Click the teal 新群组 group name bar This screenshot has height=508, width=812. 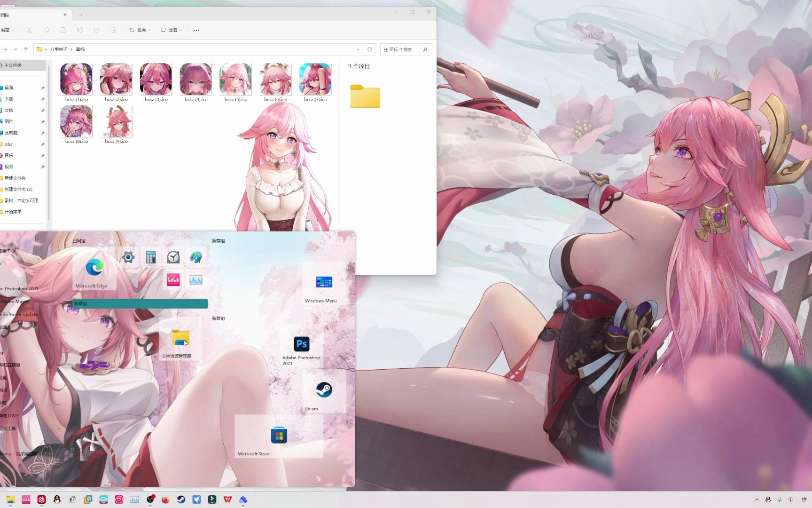(x=140, y=304)
